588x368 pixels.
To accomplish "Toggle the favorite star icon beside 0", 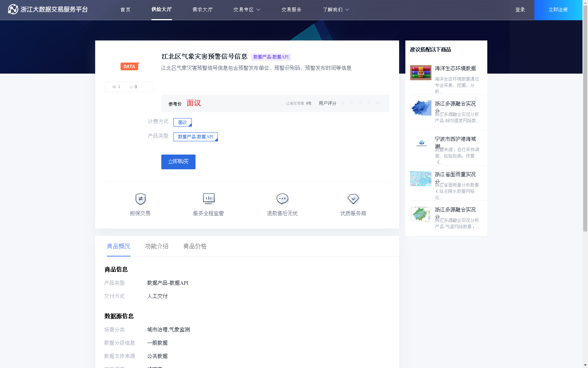I will click(x=131, y=87).
